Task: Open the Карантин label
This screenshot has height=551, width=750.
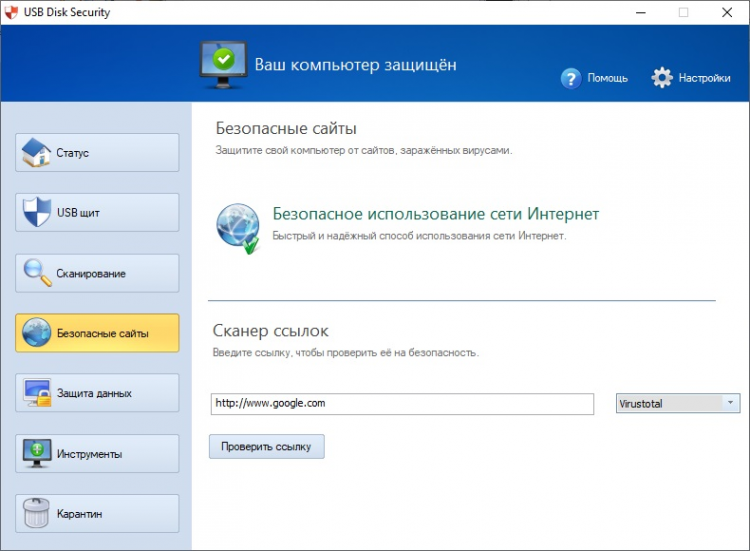Action: click(x=79, y=514)
